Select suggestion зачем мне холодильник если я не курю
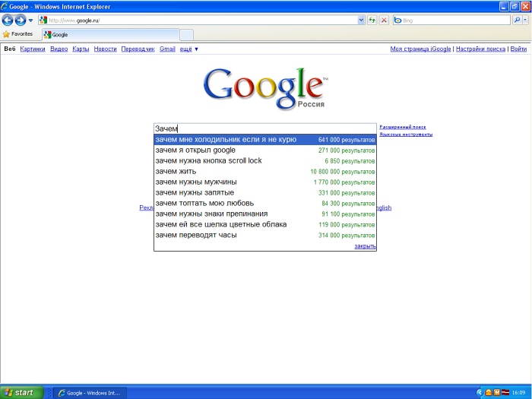 click(x=265, y=139)
